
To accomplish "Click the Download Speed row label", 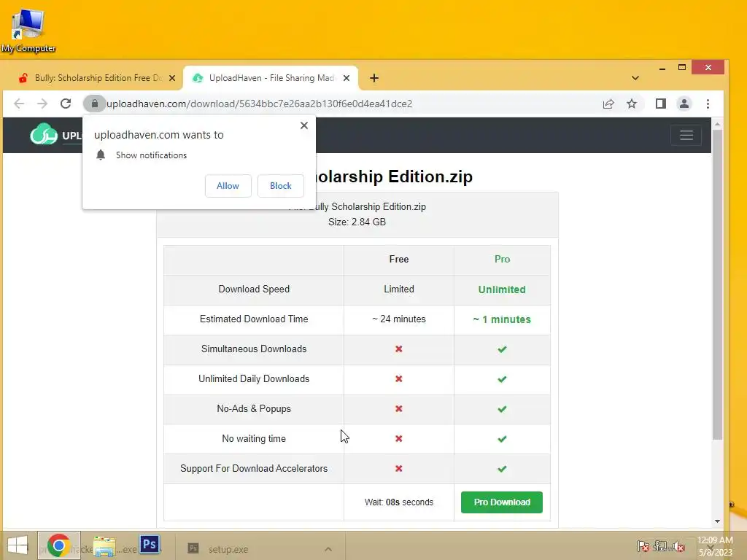I will pyautogui.click(x=254, y=289).
